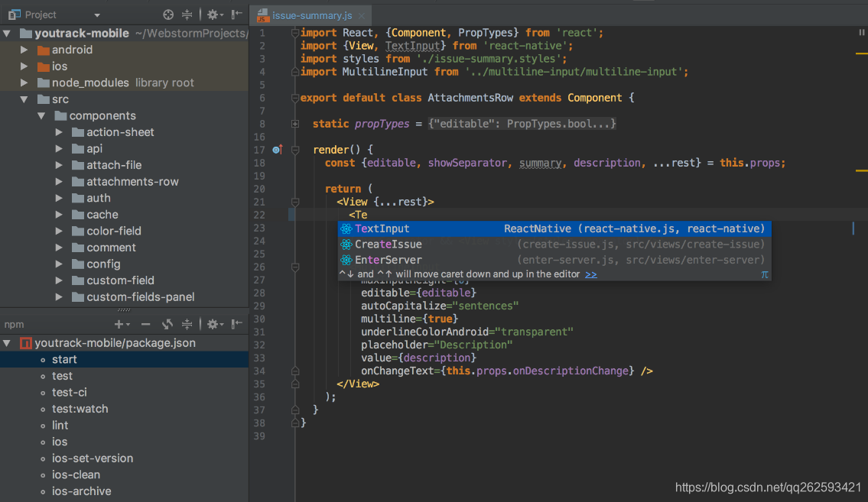This screenshot has width=868, height=502.
Task: Collapse the youtrack-mobile/package.json node
Action: pyautogui.click(x=7, y=343)
